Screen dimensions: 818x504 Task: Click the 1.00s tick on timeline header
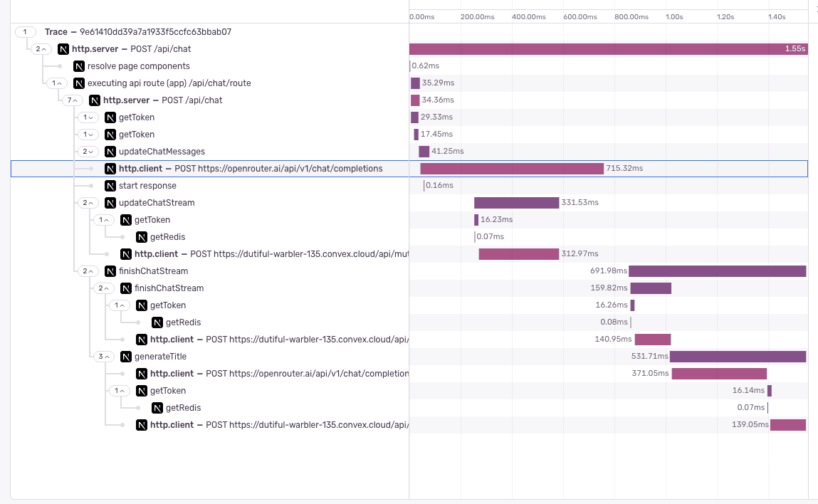673,16
